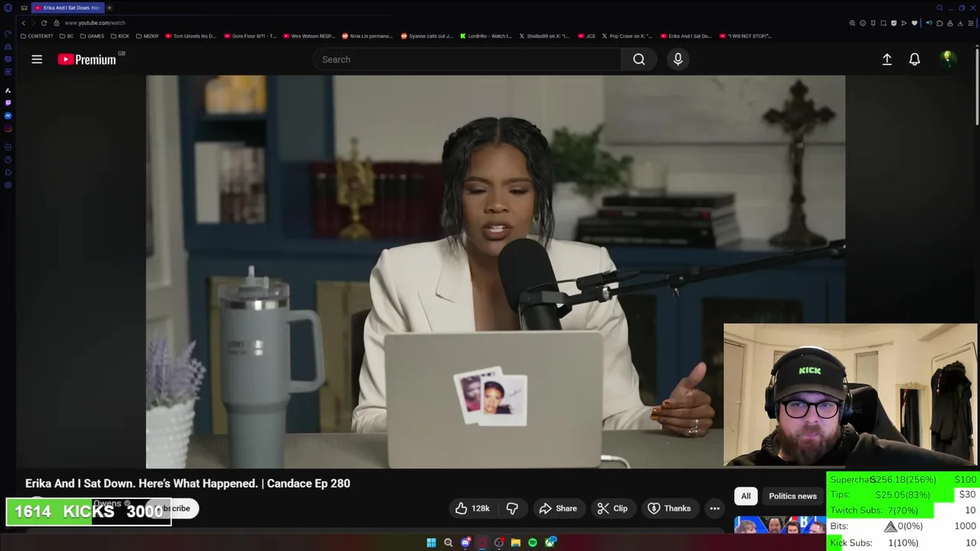Screen dimensions: 980x551
Task: Open the JCS bookmark
Action: tap(586, 36)
